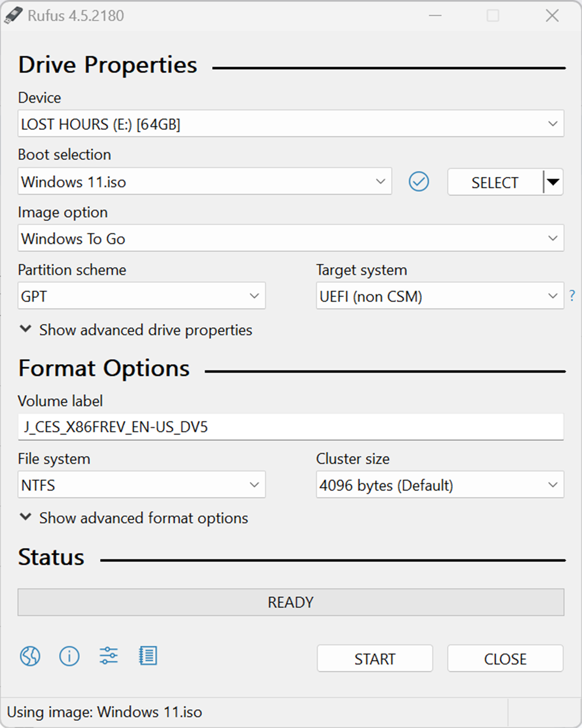Expand advanced format options
Viewport: 582px width, 728px height.
(143, 518)
